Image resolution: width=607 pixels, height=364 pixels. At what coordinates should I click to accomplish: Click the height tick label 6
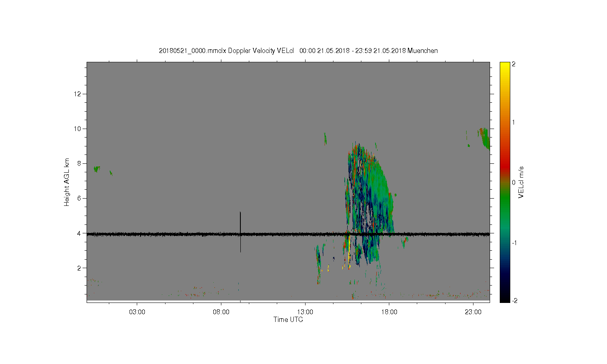pos(79,198)
